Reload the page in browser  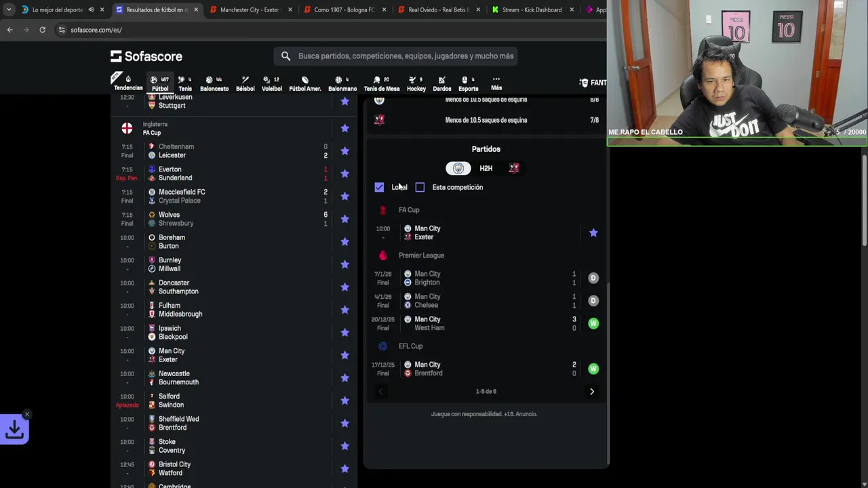[x=42, y=30]
